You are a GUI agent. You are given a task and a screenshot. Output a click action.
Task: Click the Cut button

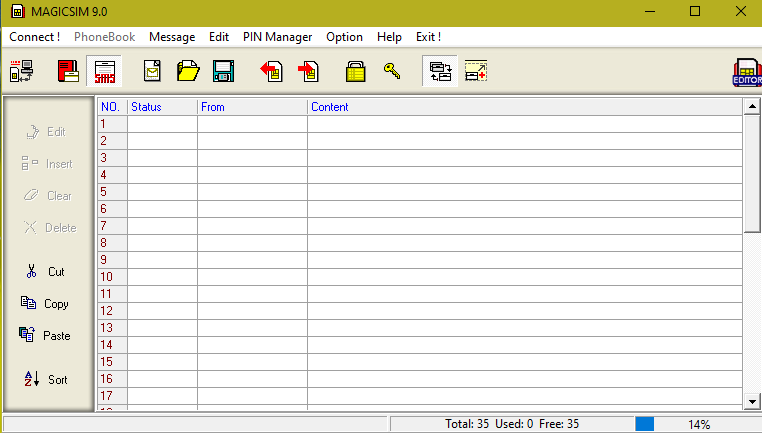45,272
